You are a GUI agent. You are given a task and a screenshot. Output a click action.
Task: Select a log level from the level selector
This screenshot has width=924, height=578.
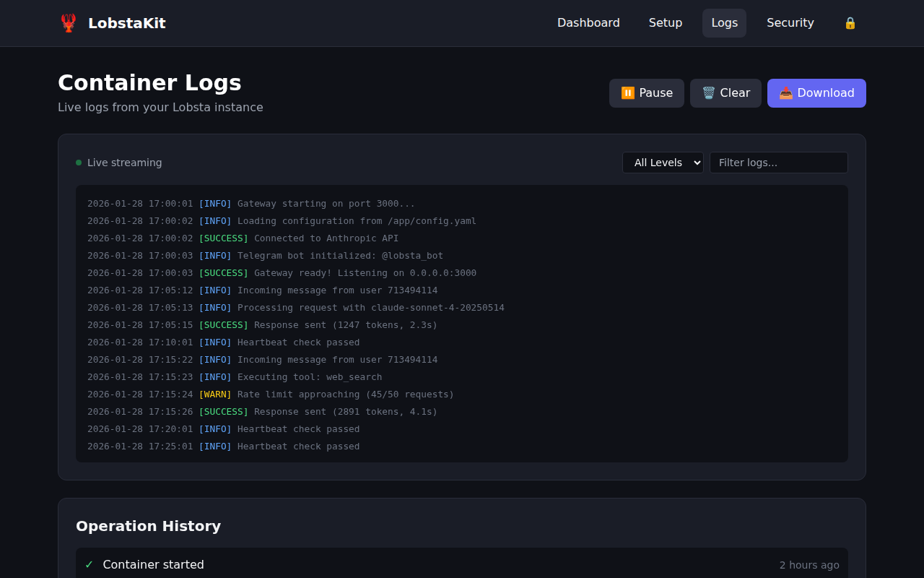tap(662, 162)
